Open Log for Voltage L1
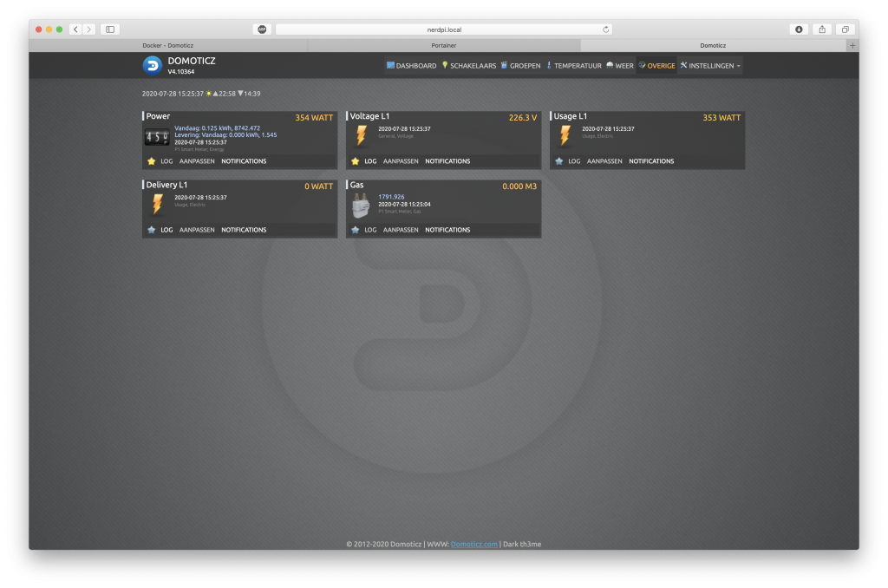 pyautogui.click(x=370, y=161)
